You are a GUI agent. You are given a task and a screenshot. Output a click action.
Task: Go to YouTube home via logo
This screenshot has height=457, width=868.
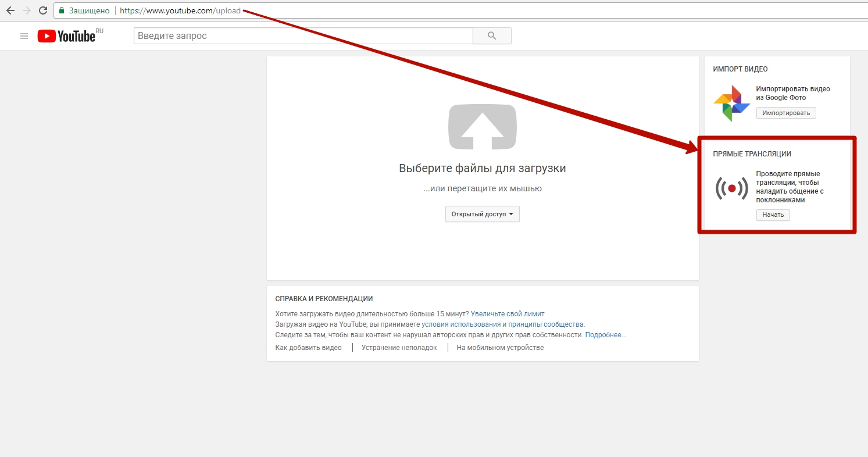click(x=67, y=36)
